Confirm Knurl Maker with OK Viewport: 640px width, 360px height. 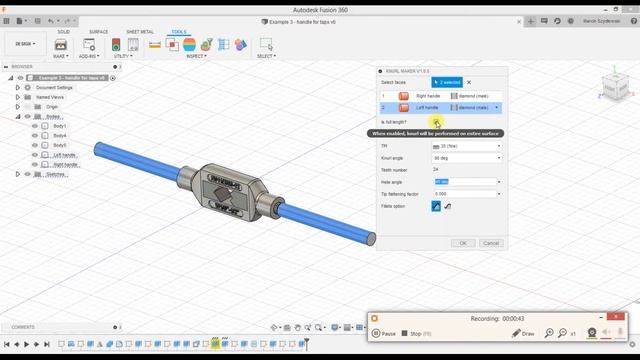(x=463, y=243)
